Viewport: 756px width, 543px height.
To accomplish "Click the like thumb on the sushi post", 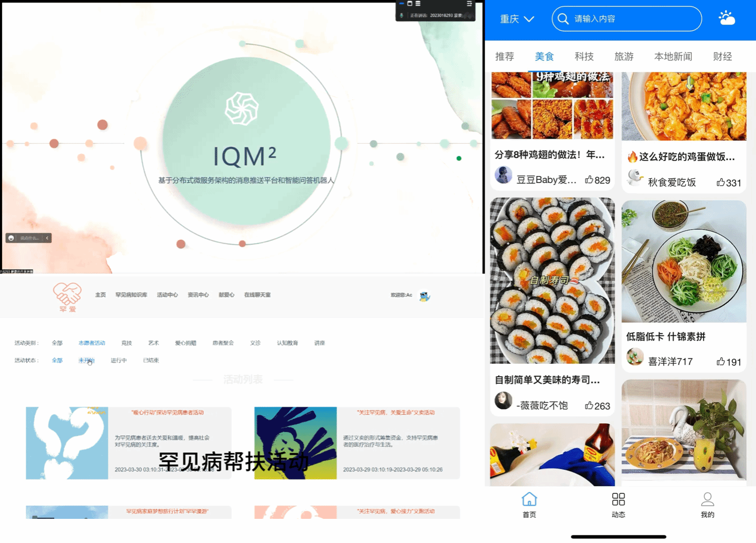I will pos(589,405).
